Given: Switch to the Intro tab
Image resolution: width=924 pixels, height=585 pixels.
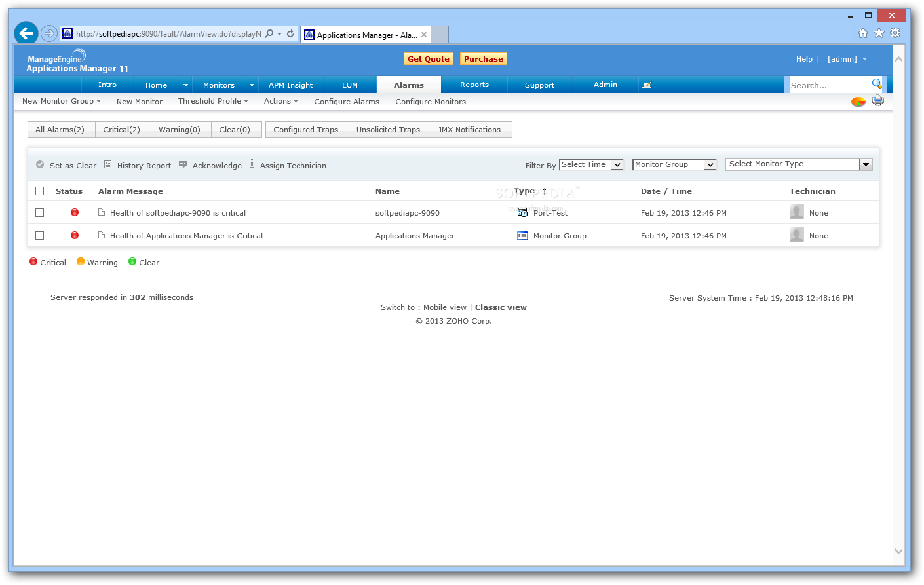Looking at the screenshot, I should [107, 85].
